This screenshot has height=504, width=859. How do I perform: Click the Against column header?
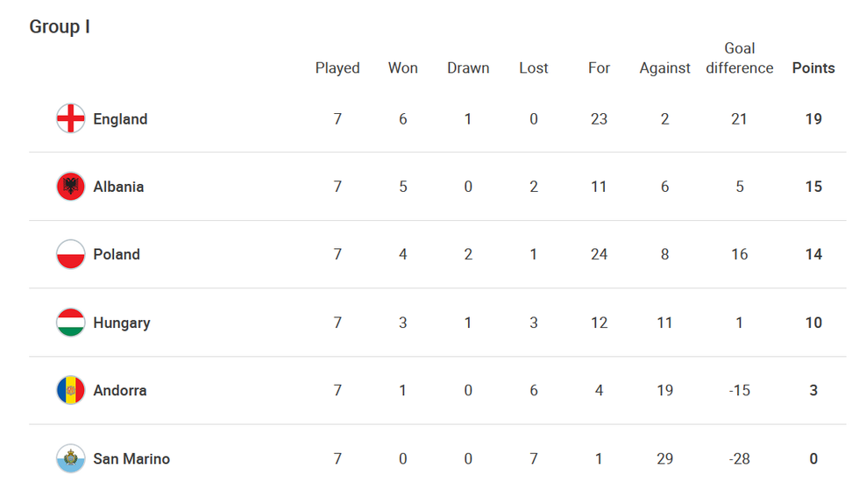tap(665, 67)
